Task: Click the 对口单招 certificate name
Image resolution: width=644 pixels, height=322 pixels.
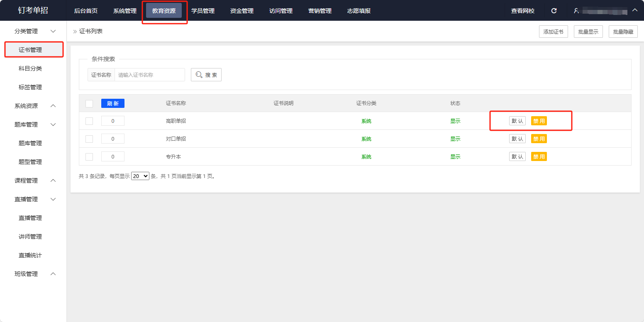Action: point(176,139)
